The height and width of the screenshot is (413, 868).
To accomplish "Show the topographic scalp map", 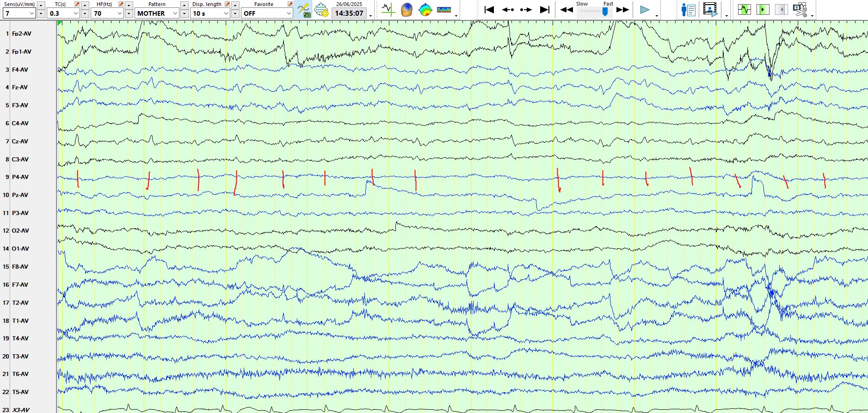I will (425, 9).
